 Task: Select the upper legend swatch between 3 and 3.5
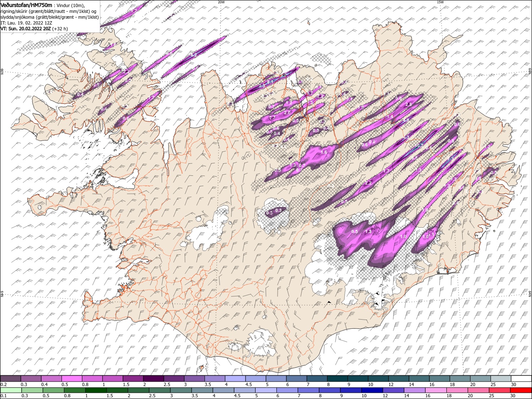pyautogui.click(x=195, y=379)
